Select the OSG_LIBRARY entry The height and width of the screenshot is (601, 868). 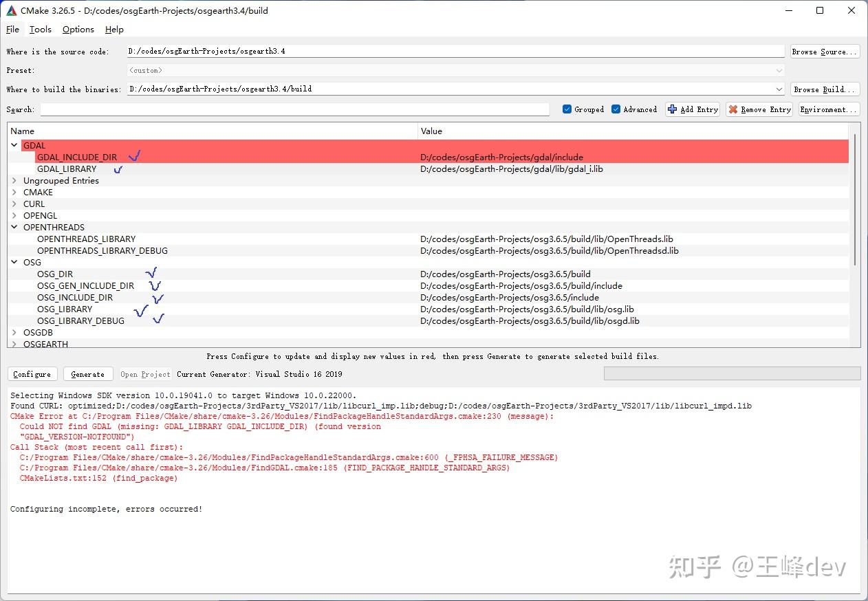[x=65, y=309]
